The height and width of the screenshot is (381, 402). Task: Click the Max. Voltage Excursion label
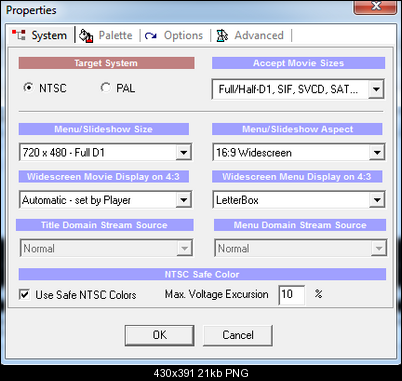pyautogui.click(x=217, y=294)
